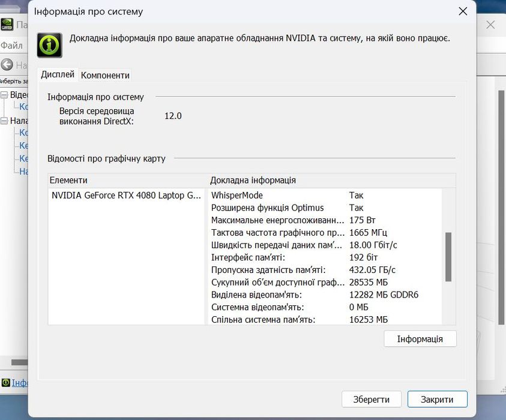Select the Інтерфейс пам'яті row
Image resolution: width=506 pixels, height=420 pixels.
(326, 257)
